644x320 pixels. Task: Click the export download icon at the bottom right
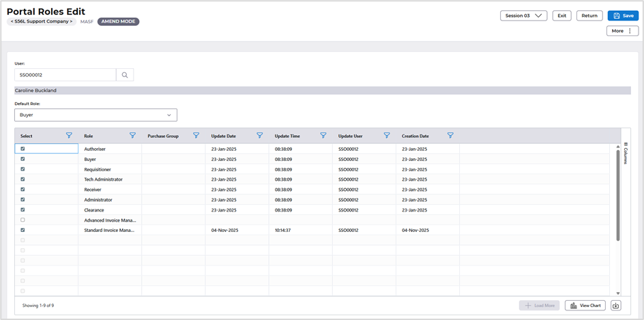coord(615,306)
